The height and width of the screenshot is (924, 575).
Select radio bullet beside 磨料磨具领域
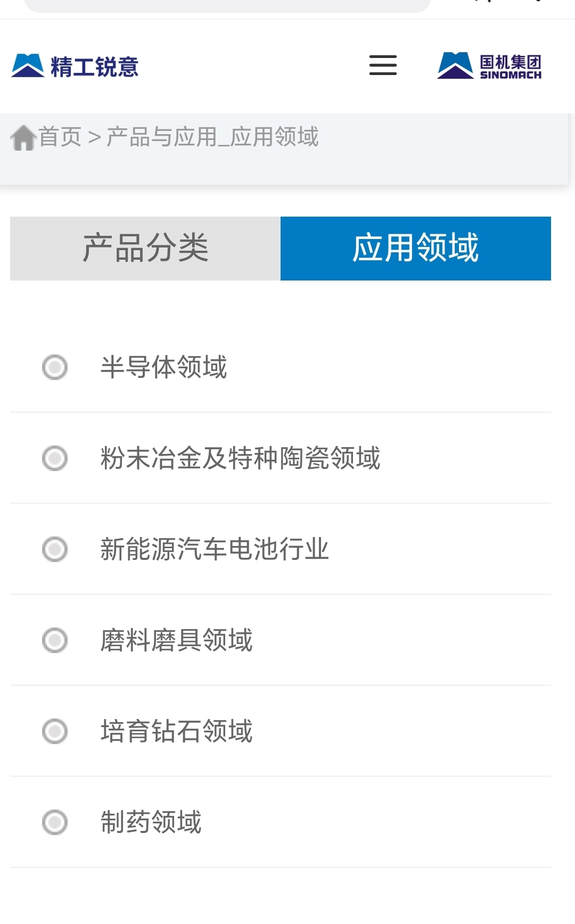55,640
